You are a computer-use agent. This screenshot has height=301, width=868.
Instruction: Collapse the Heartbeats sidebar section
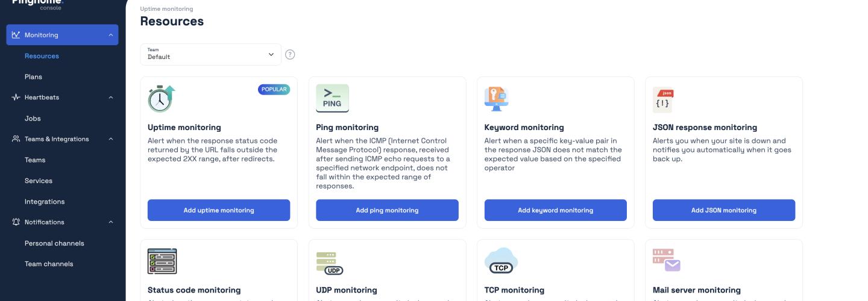coord(110,98)
